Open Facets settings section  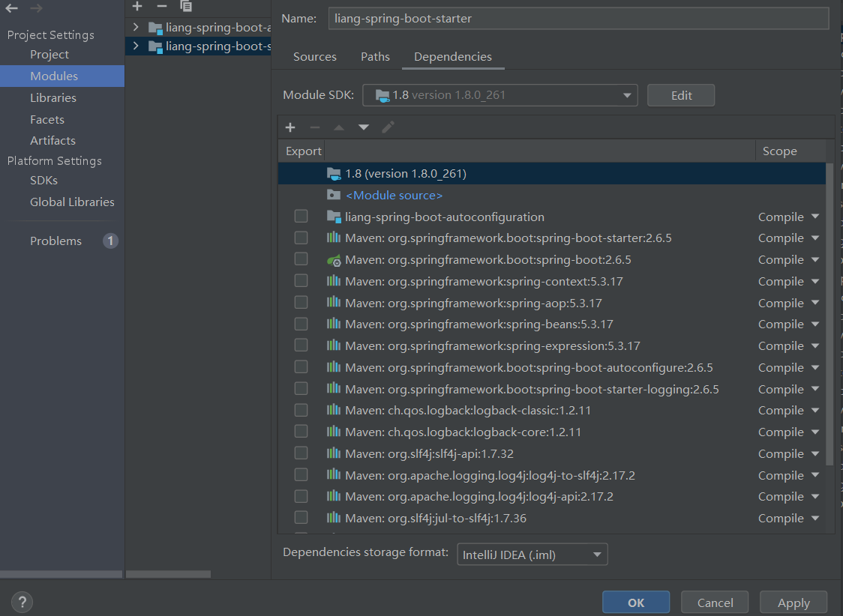pos(47,119)
